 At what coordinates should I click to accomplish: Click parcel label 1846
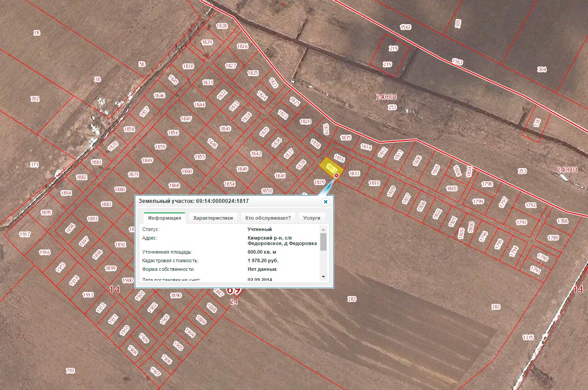tap(159, 96)
